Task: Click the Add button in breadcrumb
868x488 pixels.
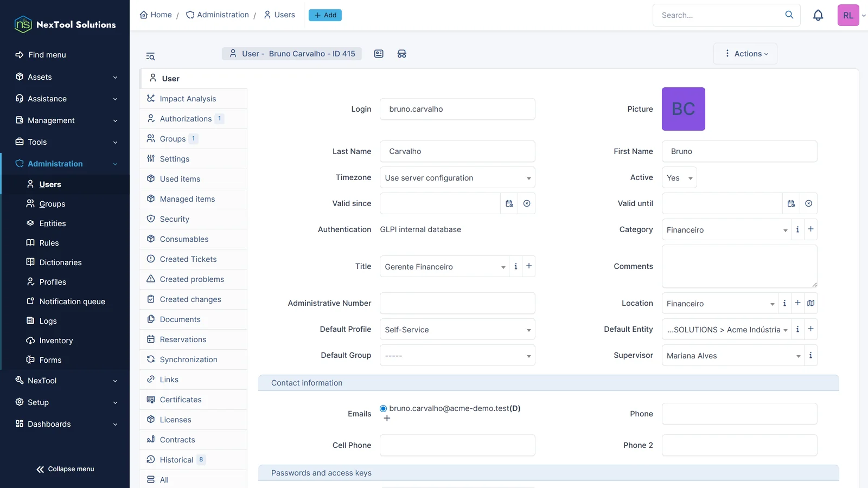Action: [x=325, y=15]
